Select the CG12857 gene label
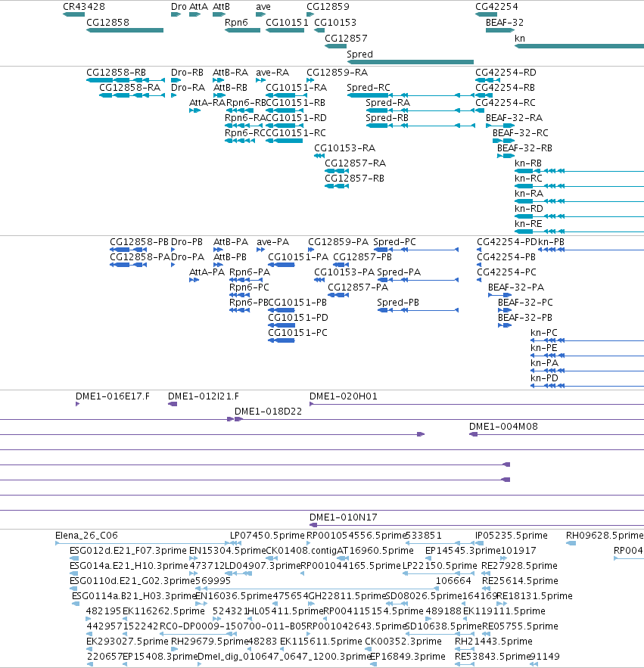 coord(346,39)
